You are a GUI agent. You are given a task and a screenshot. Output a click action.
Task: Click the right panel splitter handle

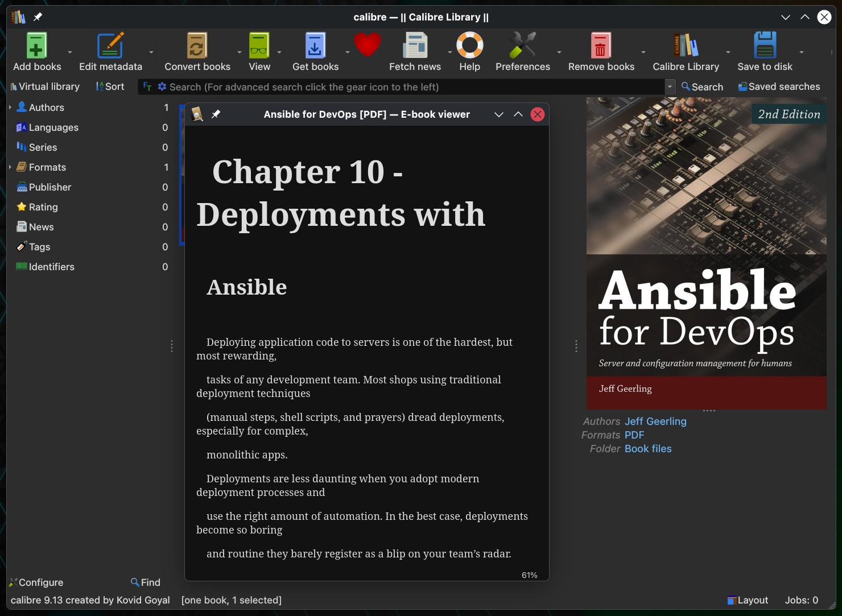tap(576, 346)
